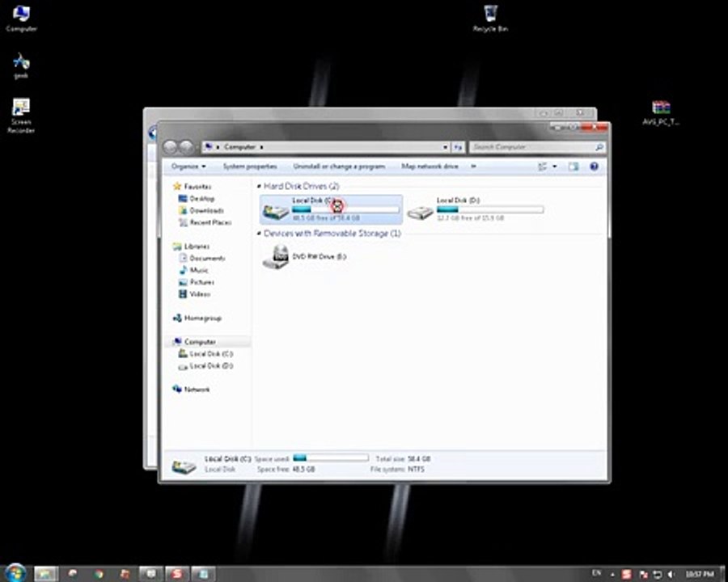Click the Windows Start orb
Viewport: 728px width, 582px height.
coord(15,573)
